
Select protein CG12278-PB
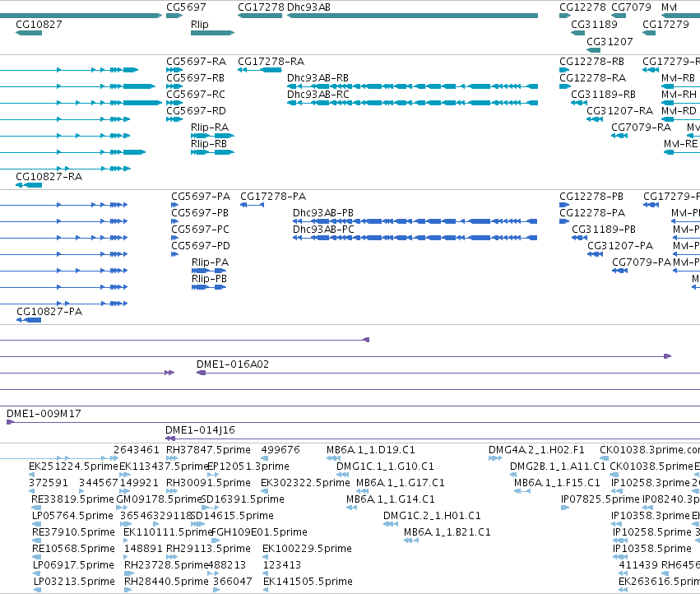(564, 205)
